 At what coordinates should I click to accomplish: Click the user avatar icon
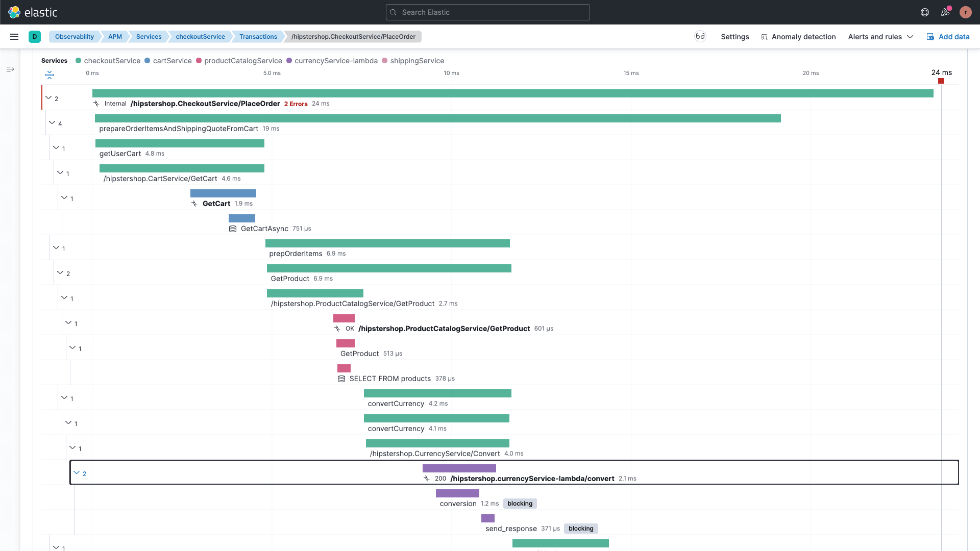[x=965, y=12]
